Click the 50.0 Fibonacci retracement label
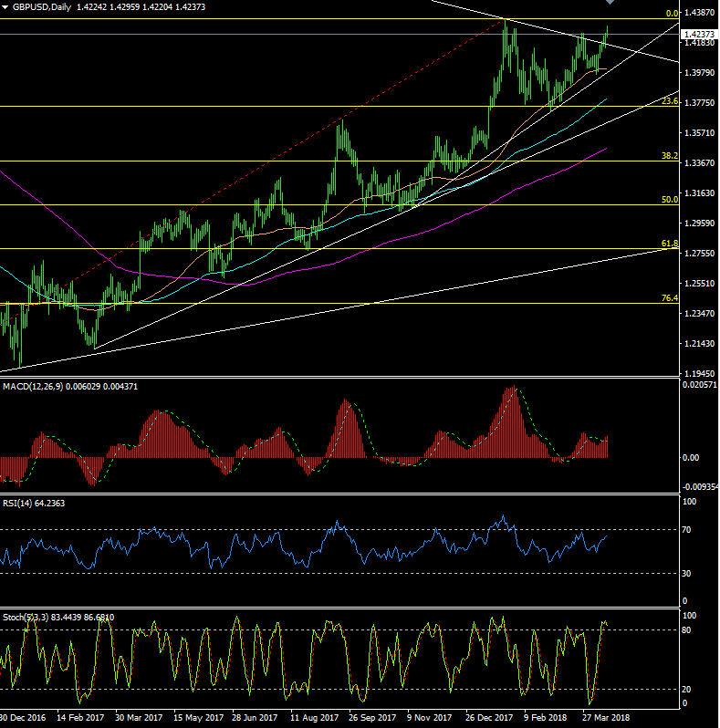The height and width of the screenshot is (728, 720). tap(669, 199)
